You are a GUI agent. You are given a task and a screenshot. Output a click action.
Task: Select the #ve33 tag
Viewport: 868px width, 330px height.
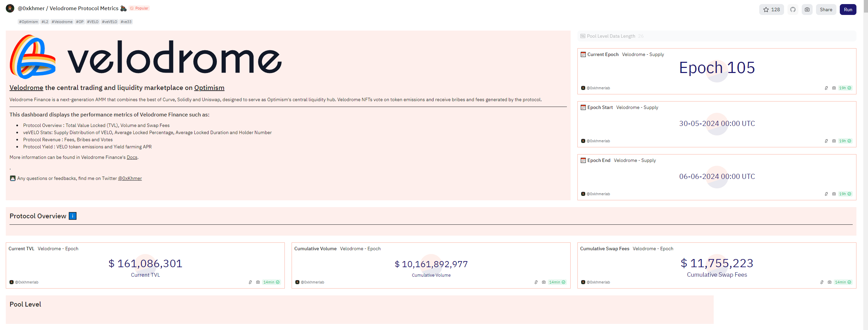[x=126, y=22]
